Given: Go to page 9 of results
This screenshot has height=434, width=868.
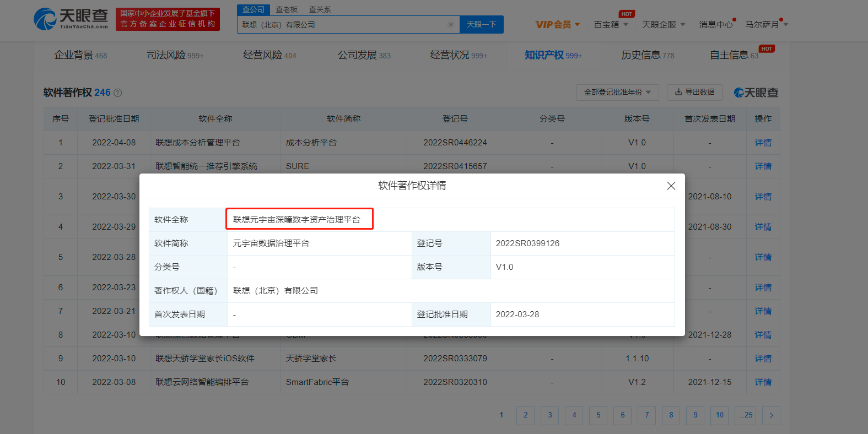Looking at the screenshot, I should click(696, 415).
